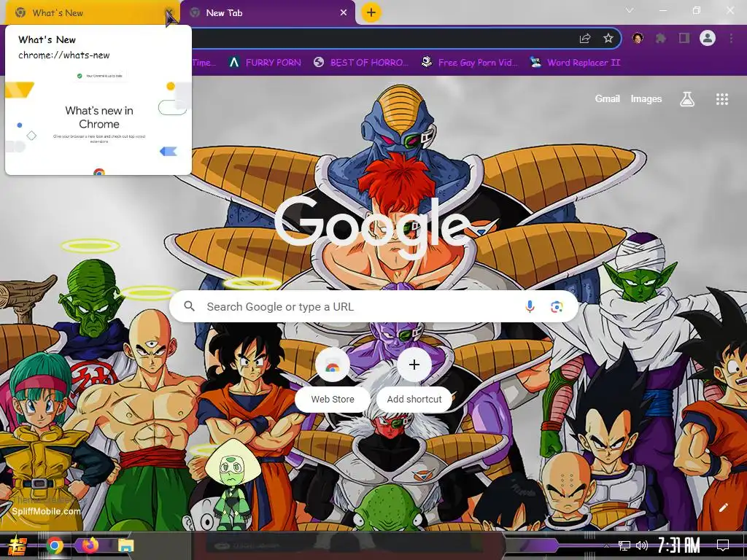Open the Gmail link
The width and height of the screenshot is (747, 560).
coord(607,98)
